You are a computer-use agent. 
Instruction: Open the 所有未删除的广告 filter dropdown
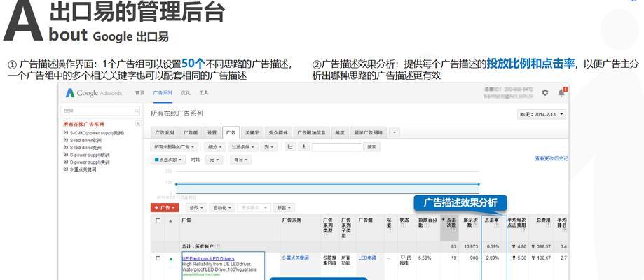[174, 146]
